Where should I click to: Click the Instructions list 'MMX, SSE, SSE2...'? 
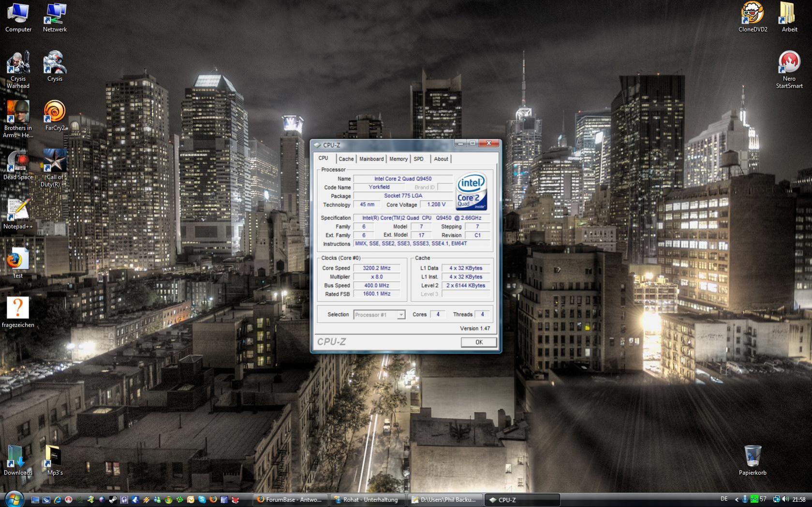tap(422, 244)
